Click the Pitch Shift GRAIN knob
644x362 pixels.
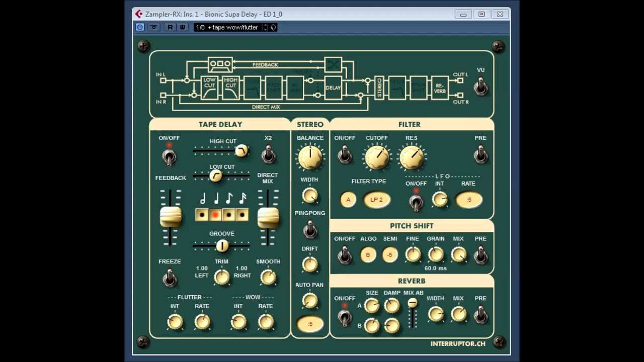(x=436, y=255)
